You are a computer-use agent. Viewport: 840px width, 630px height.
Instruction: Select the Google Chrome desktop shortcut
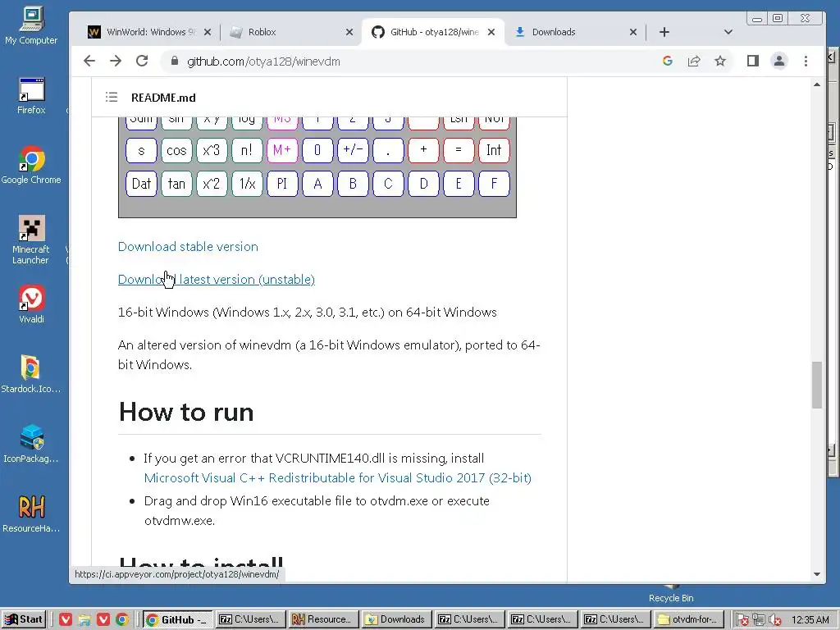click(31, 165)
